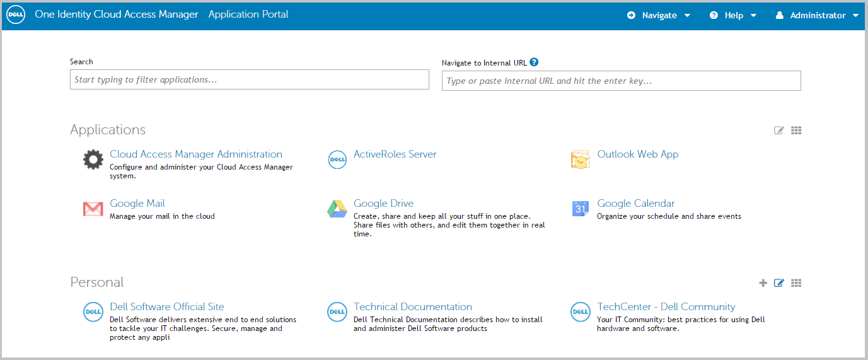Open the Google Calendar icon

pos(581,209)
